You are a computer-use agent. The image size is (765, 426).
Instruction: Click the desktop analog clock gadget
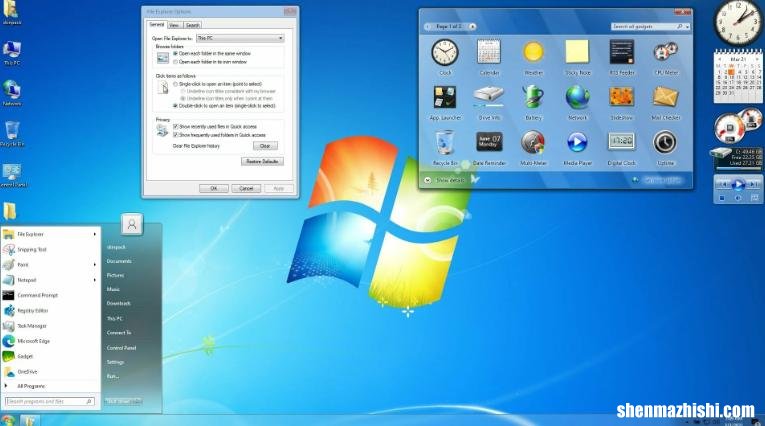click(x=738, y=21)
